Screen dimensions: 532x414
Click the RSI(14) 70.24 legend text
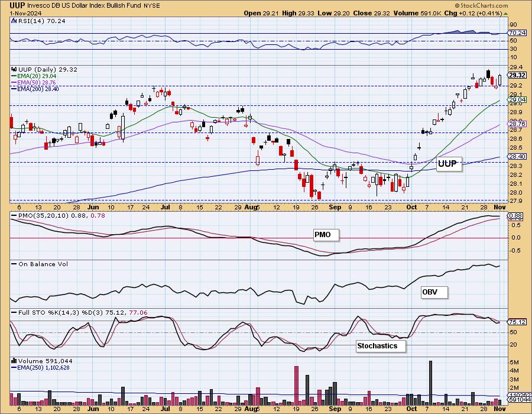pyautogui.click(x=42, y=21)
